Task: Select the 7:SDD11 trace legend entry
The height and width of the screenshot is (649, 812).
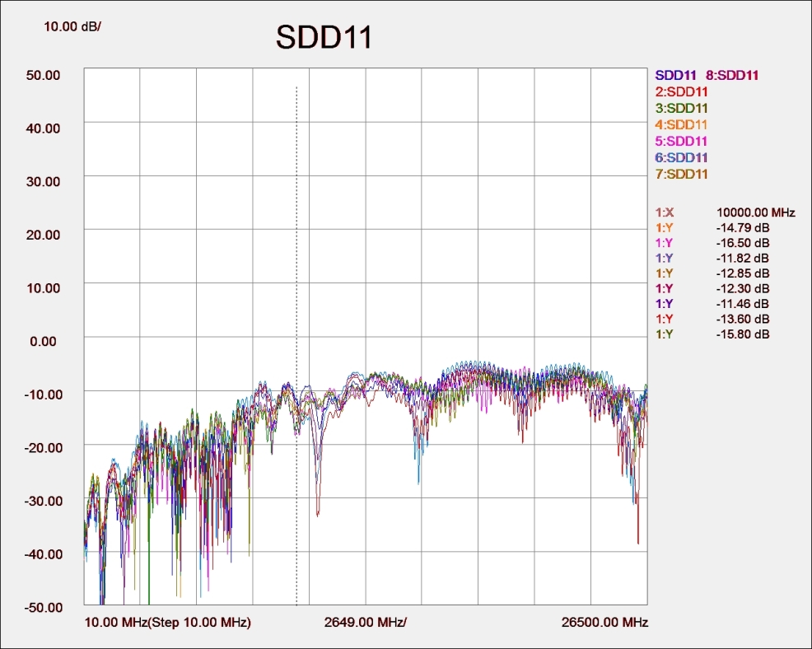Action: 681,174
